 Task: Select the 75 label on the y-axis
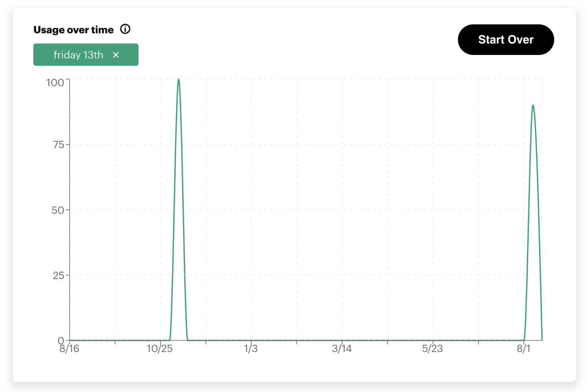[x=58, y=145]
